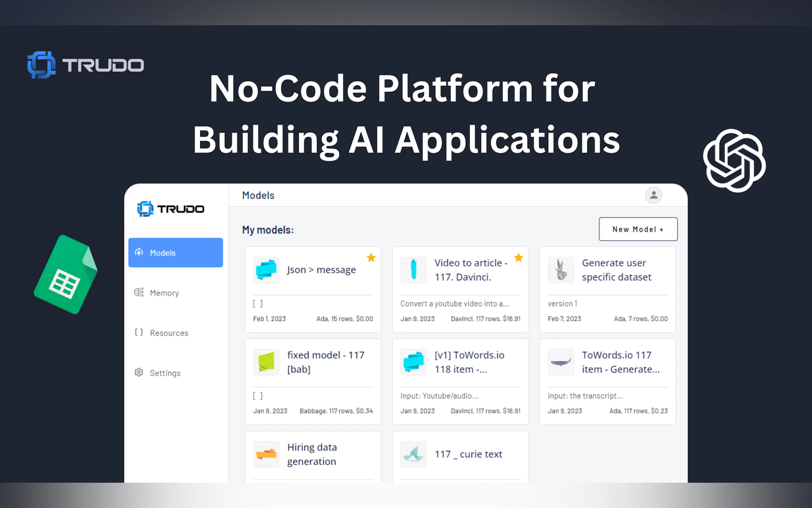812x508 pixels.
Task: Open the Memory menu item
Action: pyautogui.click(x=164, y=293)
